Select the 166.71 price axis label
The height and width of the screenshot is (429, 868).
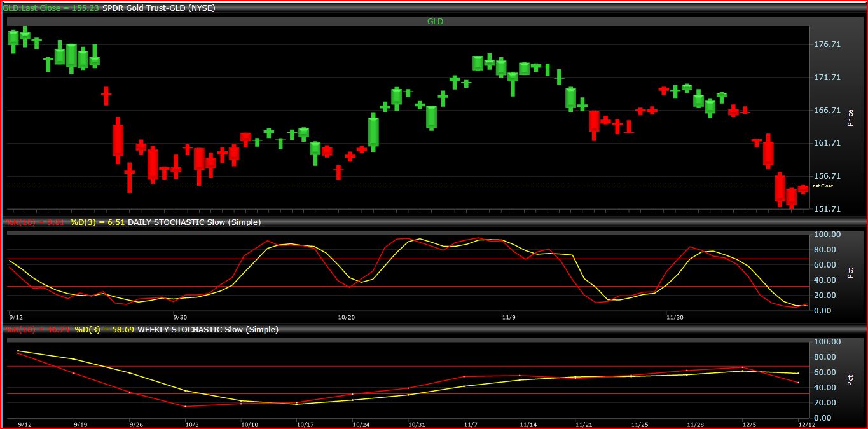pyautogui.click(x=827, y=110)
